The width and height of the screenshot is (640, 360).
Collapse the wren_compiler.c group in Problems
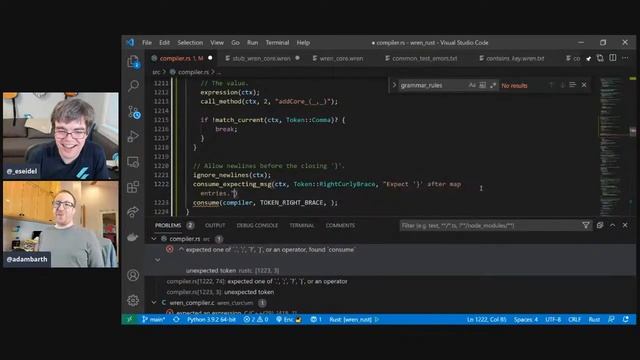click(154, 303)
